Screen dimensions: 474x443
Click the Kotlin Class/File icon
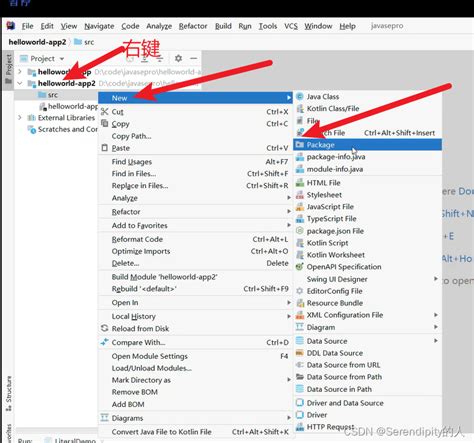pyautogui.click(x=300, y=109)
